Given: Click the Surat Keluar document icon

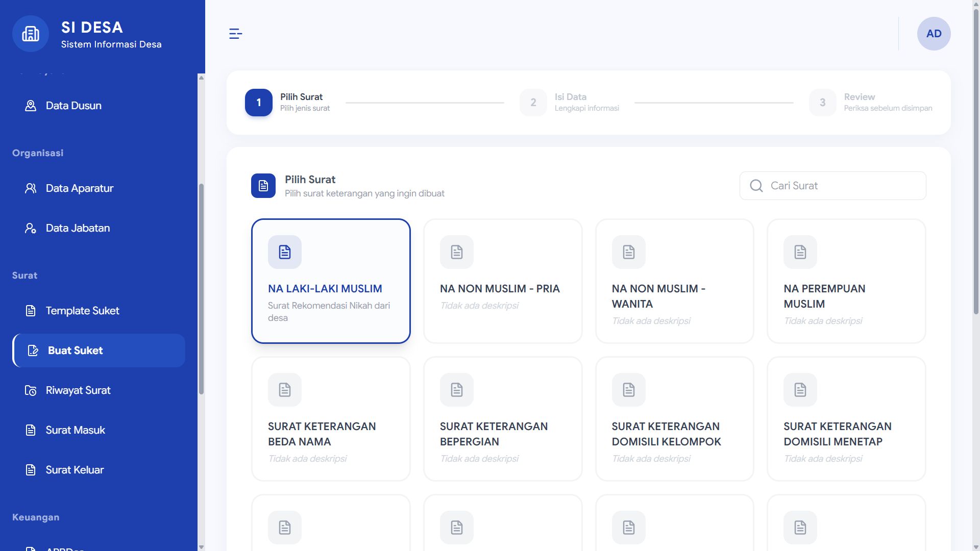Looking at the screenshot, I should coord(31,470).
